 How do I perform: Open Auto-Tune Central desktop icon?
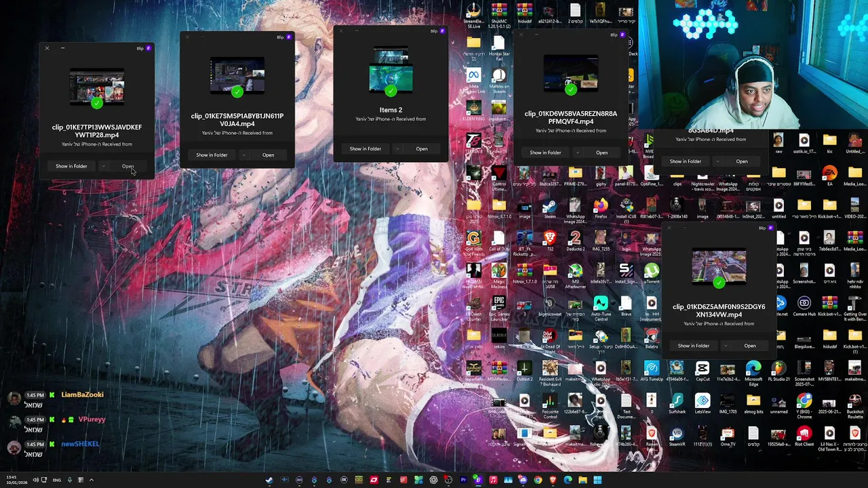point(601,306)
